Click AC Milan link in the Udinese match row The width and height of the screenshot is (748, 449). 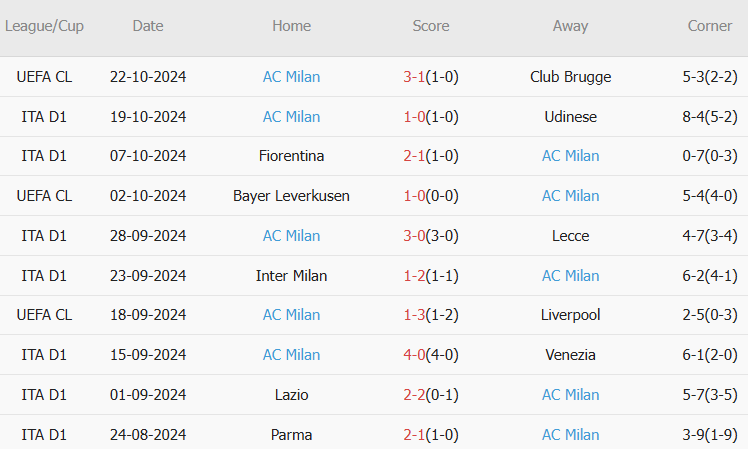click(x=291, y=117)
